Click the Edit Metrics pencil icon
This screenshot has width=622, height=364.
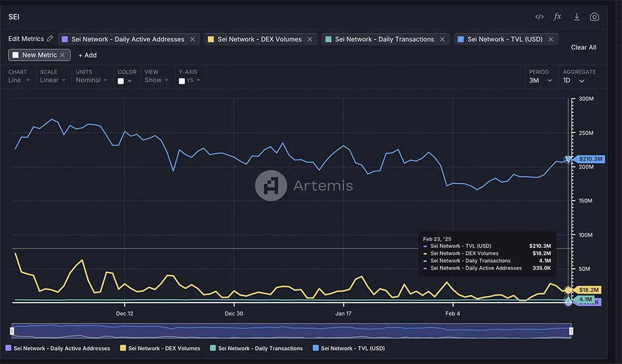tap(50, 38)
